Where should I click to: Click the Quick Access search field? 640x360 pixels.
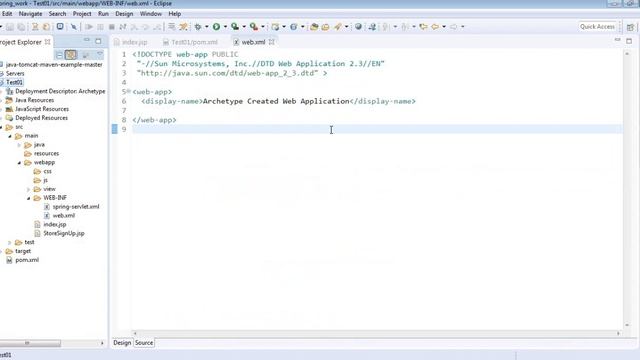point(598,27)
